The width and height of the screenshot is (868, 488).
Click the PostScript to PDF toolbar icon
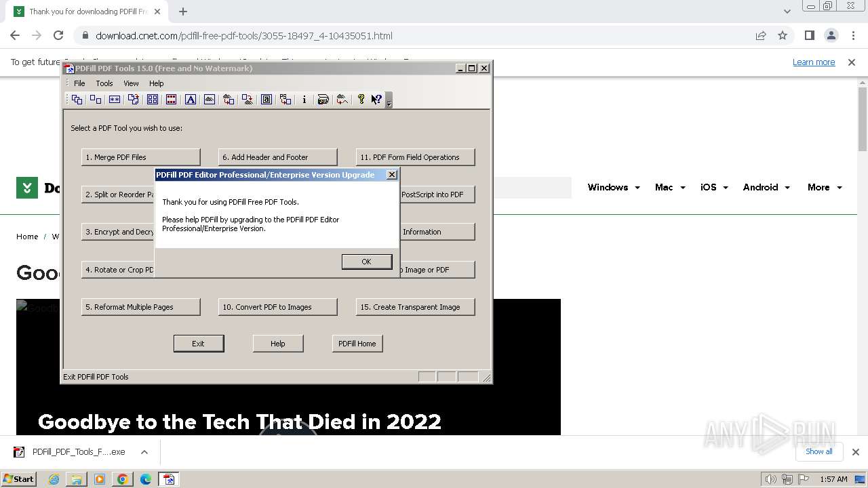(x=285, y=100)
